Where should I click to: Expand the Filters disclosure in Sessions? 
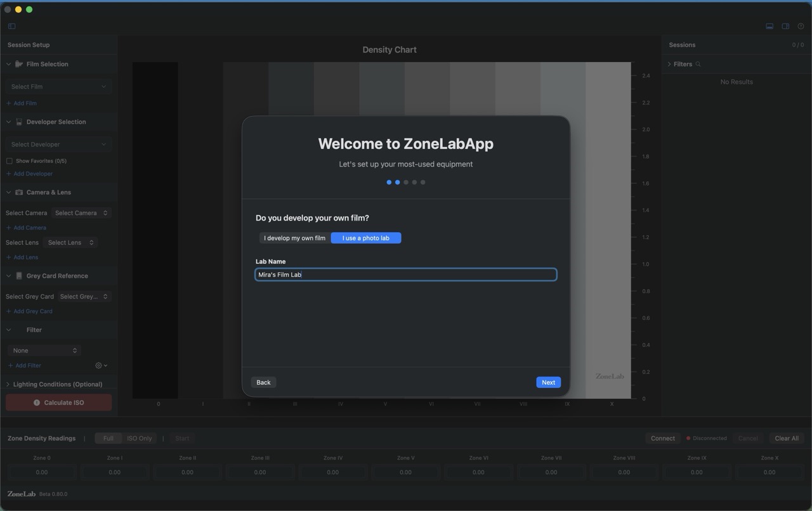point(669,64)
